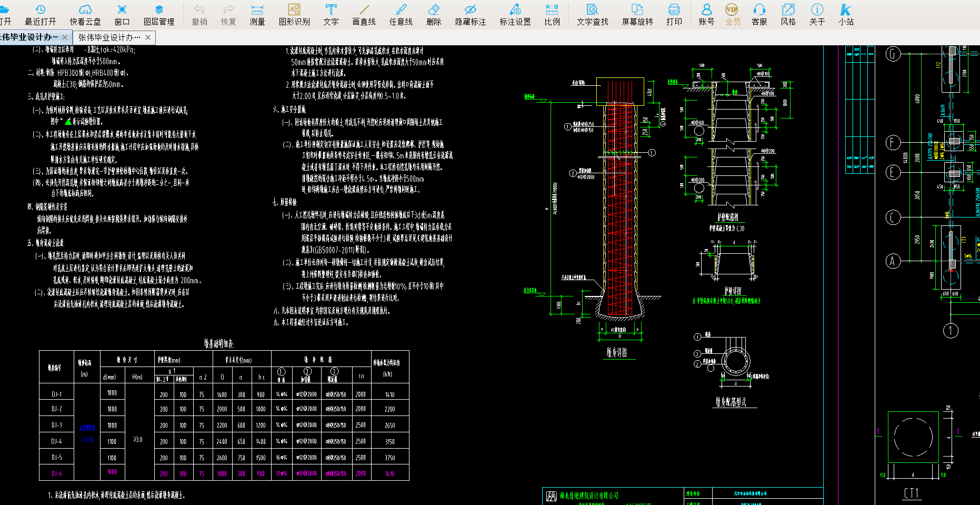
Task: Open the 窗口 window tool
Action: pos(122,15)
